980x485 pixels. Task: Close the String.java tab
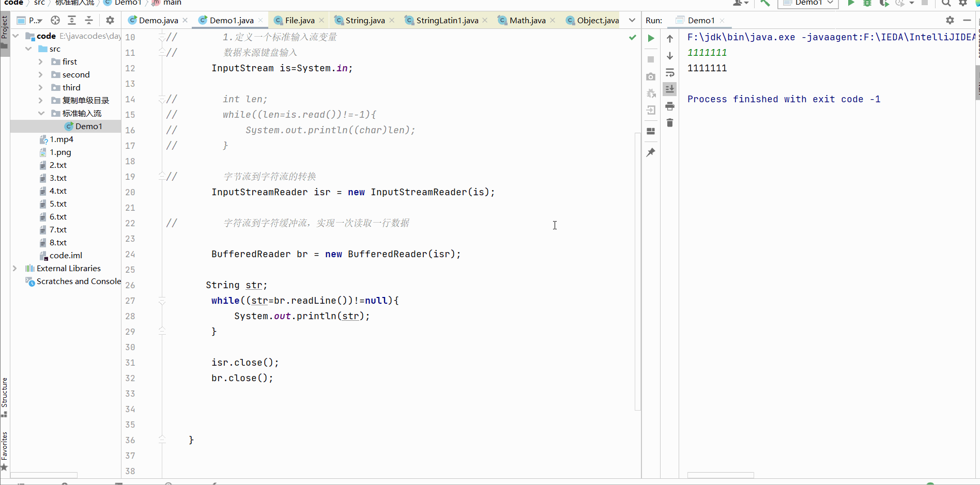pyautogui.click(x=392, y=20)
